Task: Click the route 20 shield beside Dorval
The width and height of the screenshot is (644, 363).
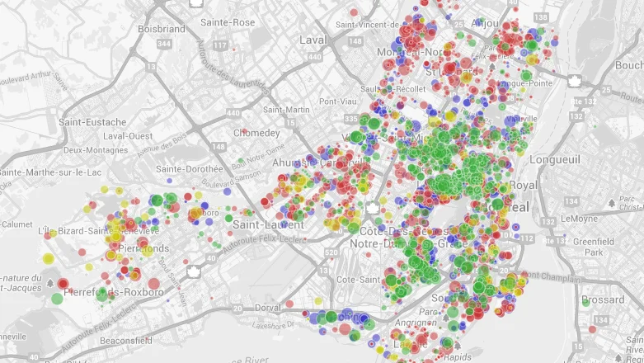Action: click(x=238, y=309)
